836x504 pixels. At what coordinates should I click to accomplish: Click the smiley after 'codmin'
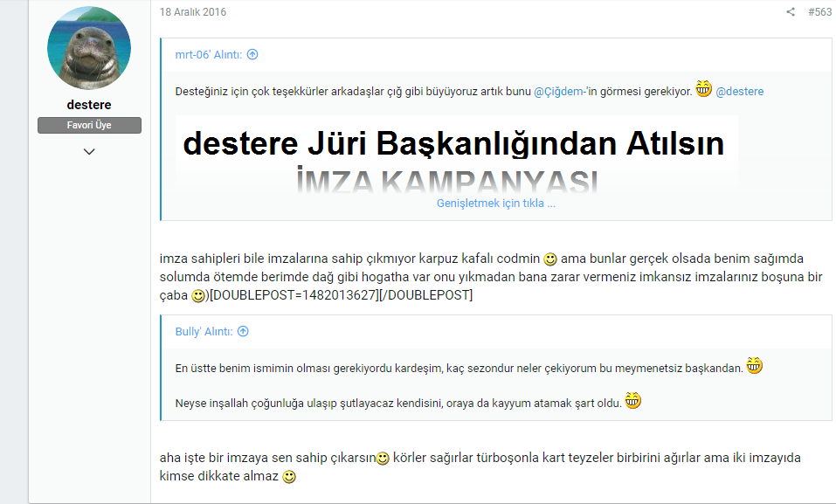click(550, 259)
